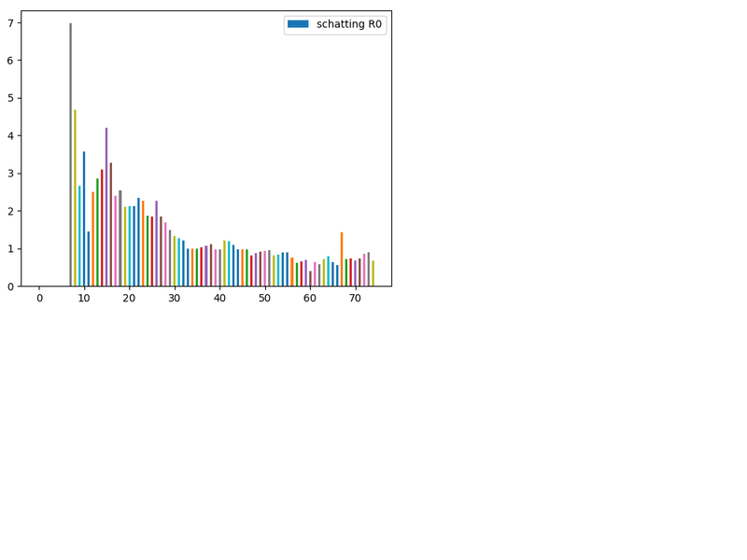Screen dimensions: 747x560
Task: Click the yellow-green bar reaching about 4.7
Action: [75, 198]
